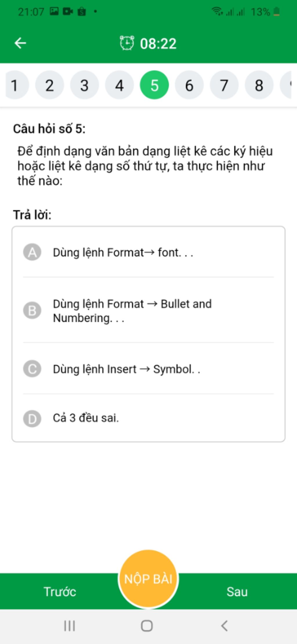This screenshot has height=644, width=297.
Task: Go to question 1
Action: (x=15, y=85)
